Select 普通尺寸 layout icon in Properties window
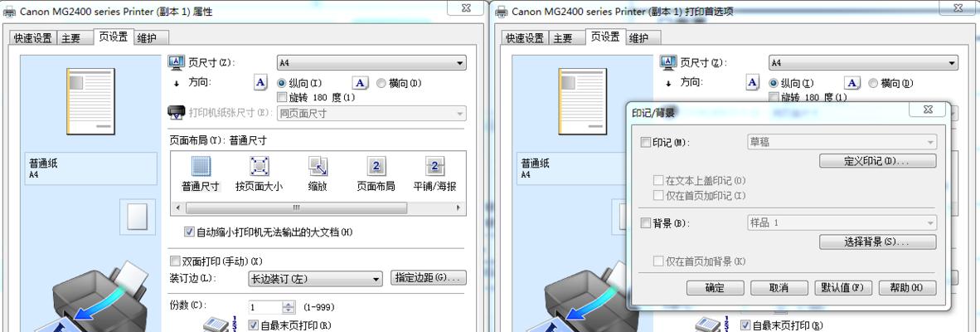Screen dimensions: 980x332 (x=201, y=166)
